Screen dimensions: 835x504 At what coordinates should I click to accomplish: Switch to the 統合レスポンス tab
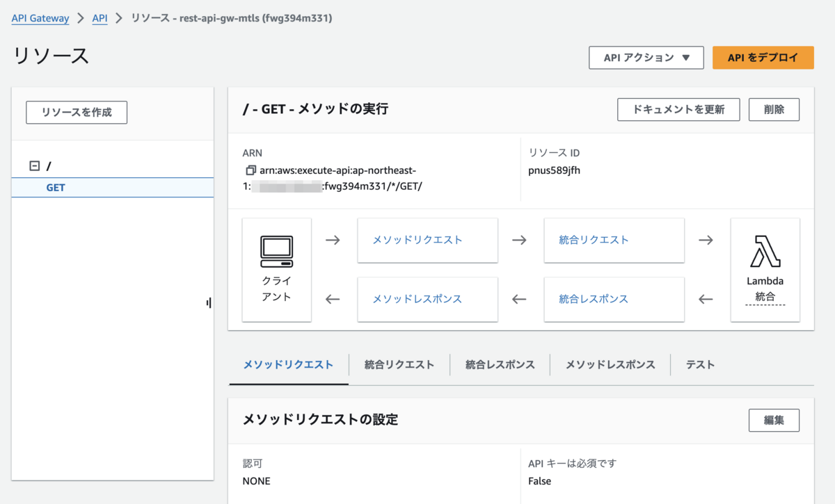pyautogui.click(x=500, y=364)
